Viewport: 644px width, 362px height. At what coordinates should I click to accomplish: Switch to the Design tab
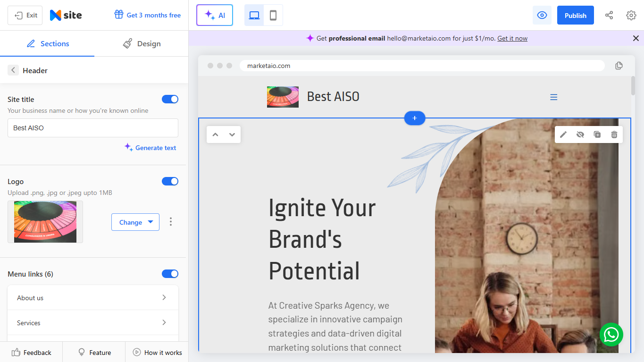(142, 43)
